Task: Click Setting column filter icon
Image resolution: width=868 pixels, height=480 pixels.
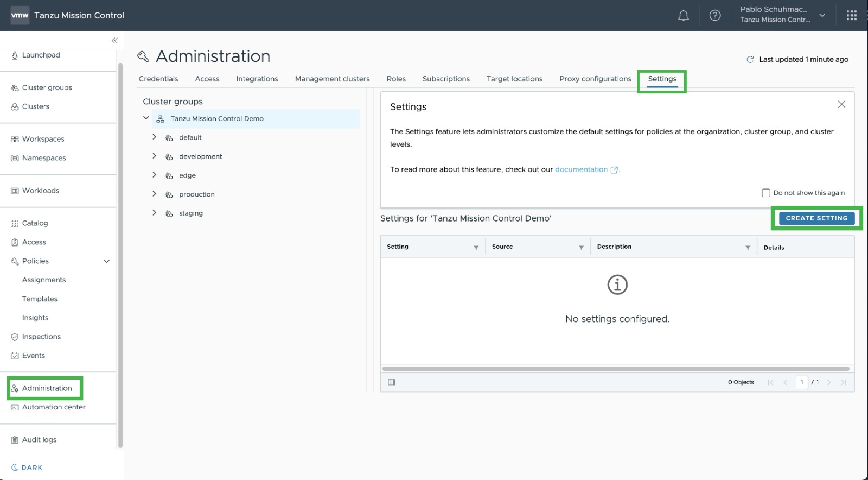Action: click(x=476, y=248)
